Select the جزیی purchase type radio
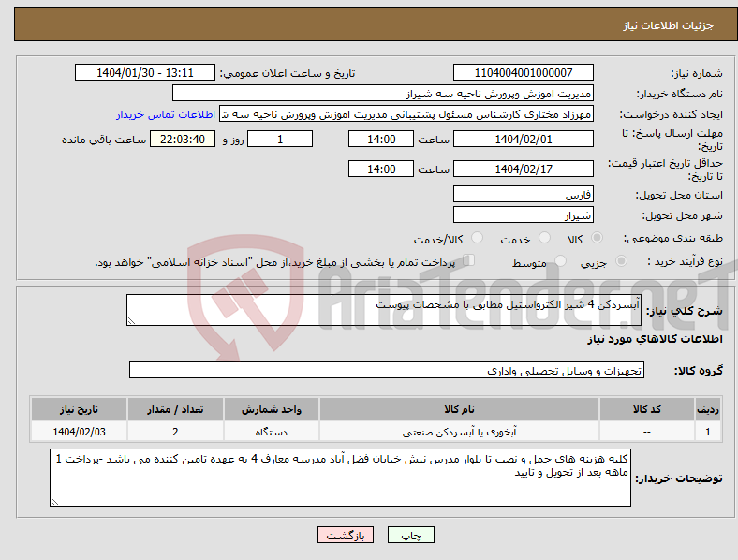Image resolution: width=738 pixels, height=560 pixels. point(621,260)
